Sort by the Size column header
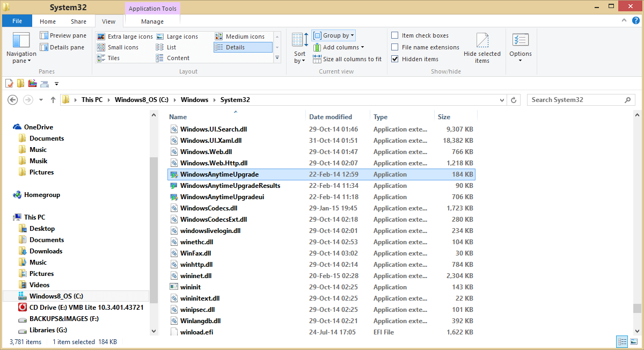Image resolution: width=644 pixels, height=350 pixels. coord(456,116)
